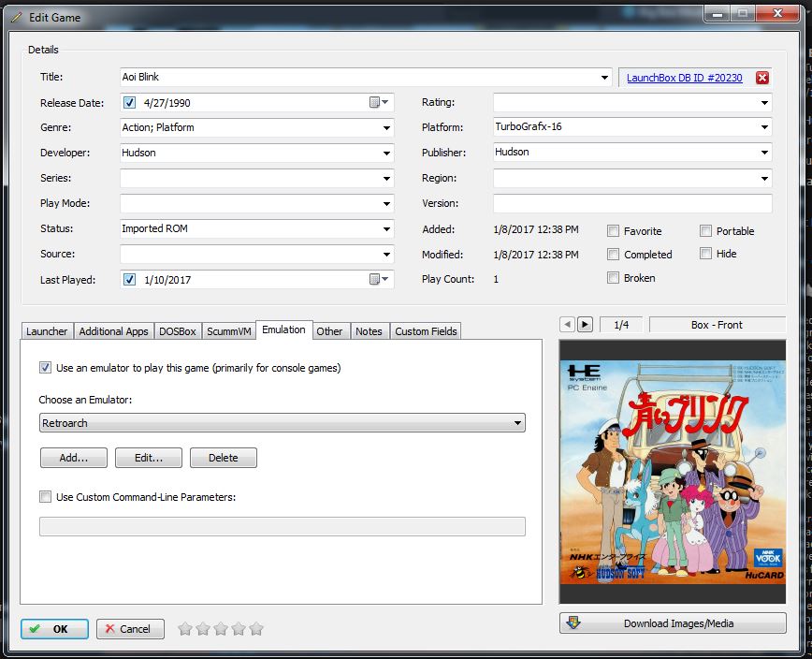The height and width of the screenshot is (659, 812).
Task: Open the Developer dropdown
Action: (x=386, y=154)
